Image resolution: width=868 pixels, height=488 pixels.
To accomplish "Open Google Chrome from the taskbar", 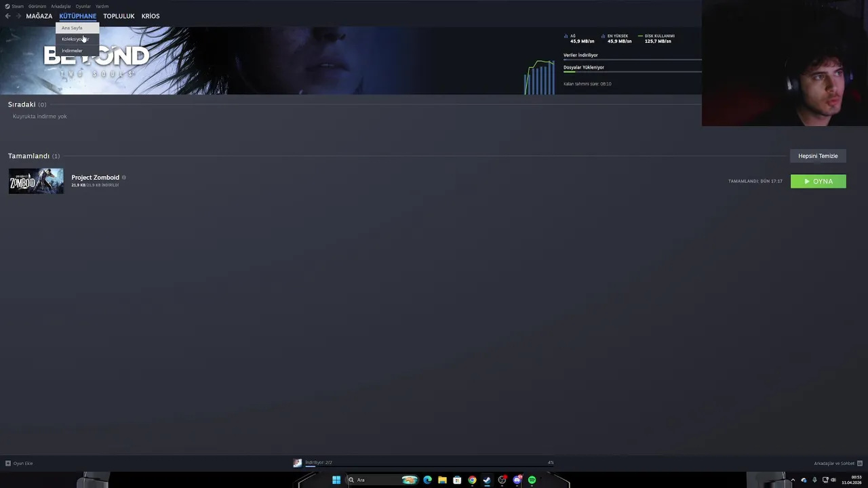I will pyautogui.click(x=472, y=480).
